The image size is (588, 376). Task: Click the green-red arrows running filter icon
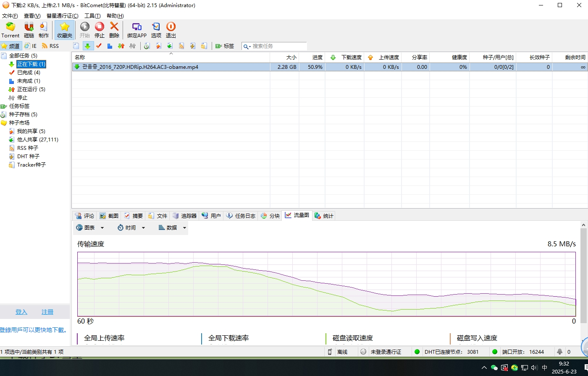point(121,46)
